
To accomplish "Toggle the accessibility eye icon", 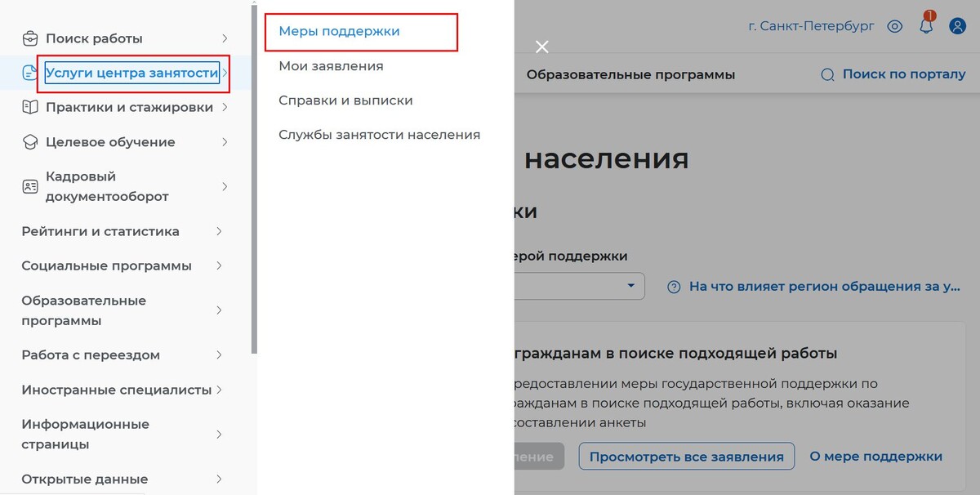I will click(895, 26).
